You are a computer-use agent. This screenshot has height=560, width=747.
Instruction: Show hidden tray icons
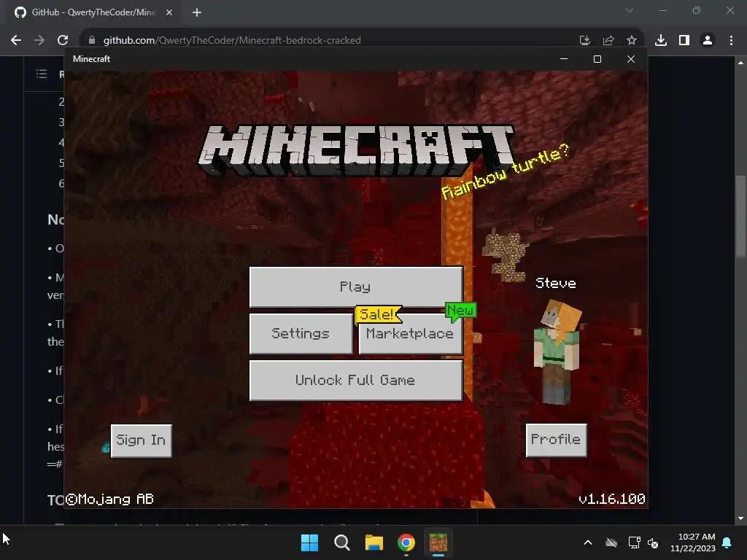[588, 542]
